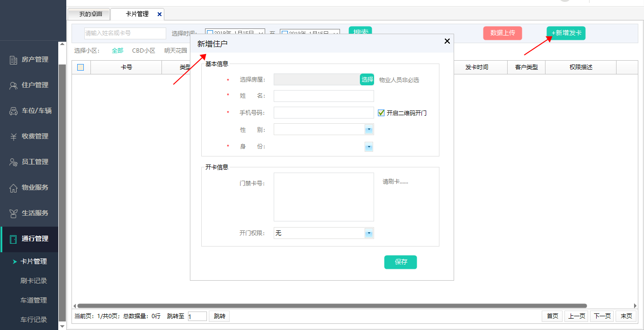The height and width of the screenshot is (330, 644).
Task: Click the 住户管理 person icon
Action: coord(14,85)
